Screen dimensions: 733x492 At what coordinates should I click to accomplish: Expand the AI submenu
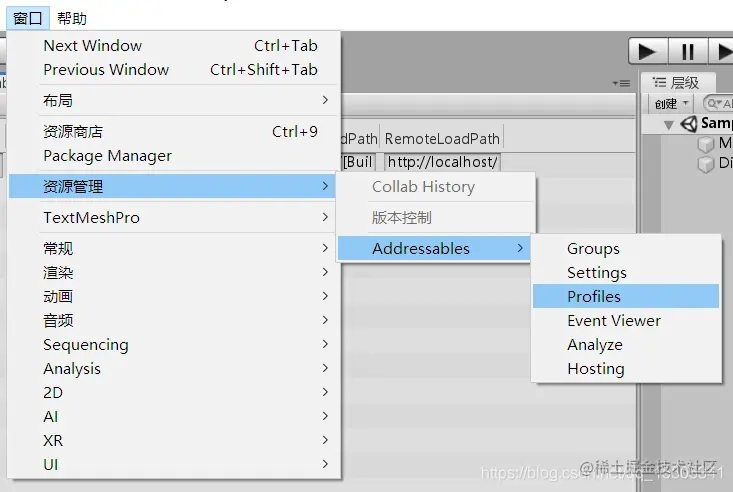point(174,416)
